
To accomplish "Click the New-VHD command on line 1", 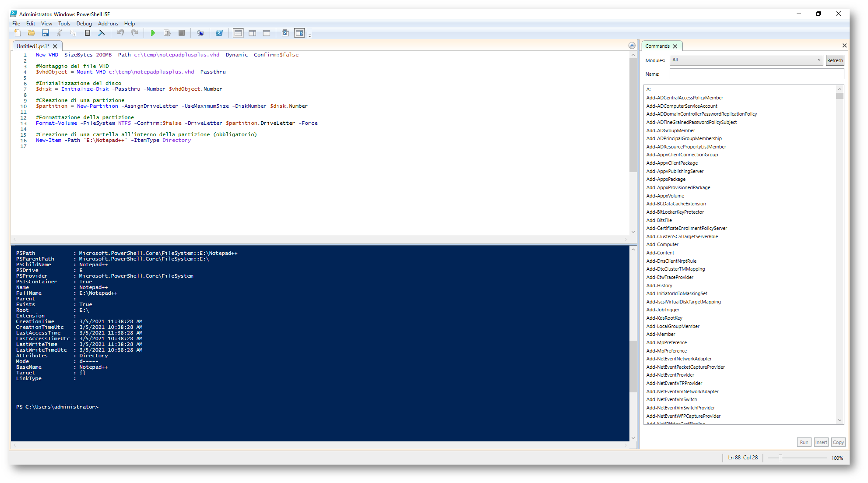I will [x=47, y=55].
